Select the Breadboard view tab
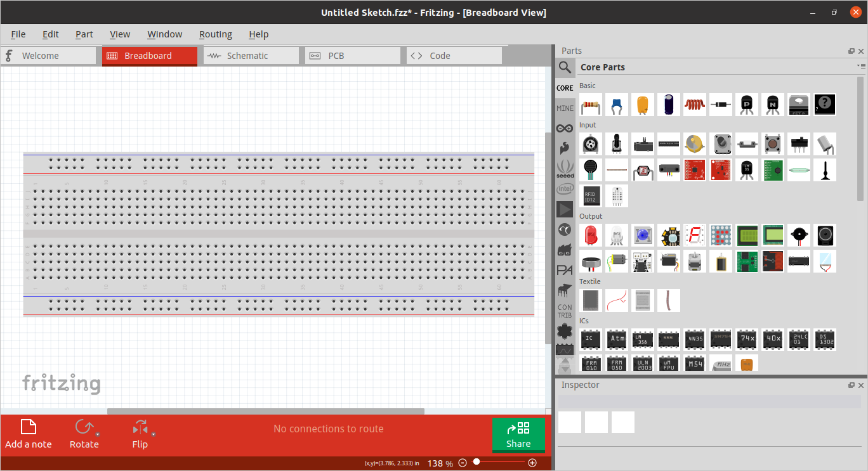This screenshot has height=471, width=868. [150, 56]
